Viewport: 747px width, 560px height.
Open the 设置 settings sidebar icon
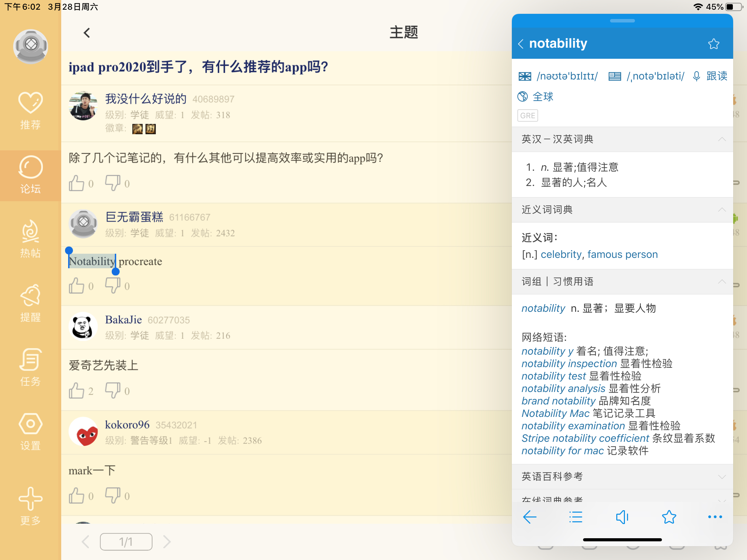coord(30,430)
